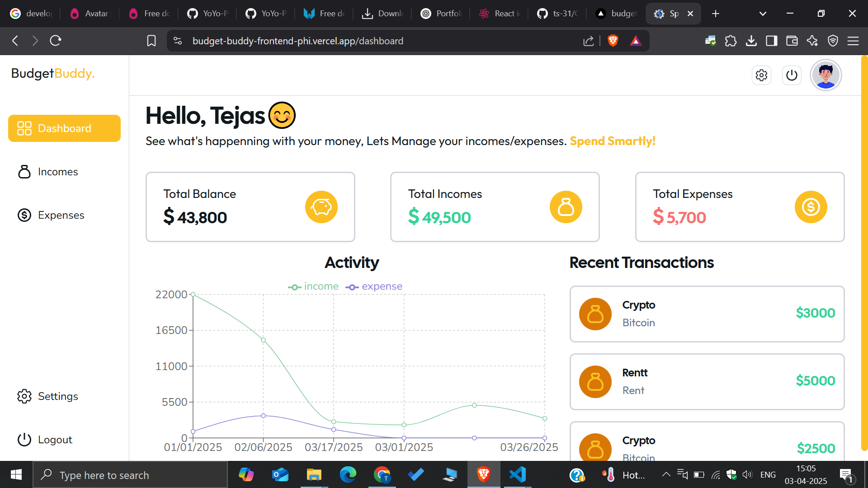Open the browser hamburger menu
Viewport: 868px width, 488px height.
tap(853, 41)
